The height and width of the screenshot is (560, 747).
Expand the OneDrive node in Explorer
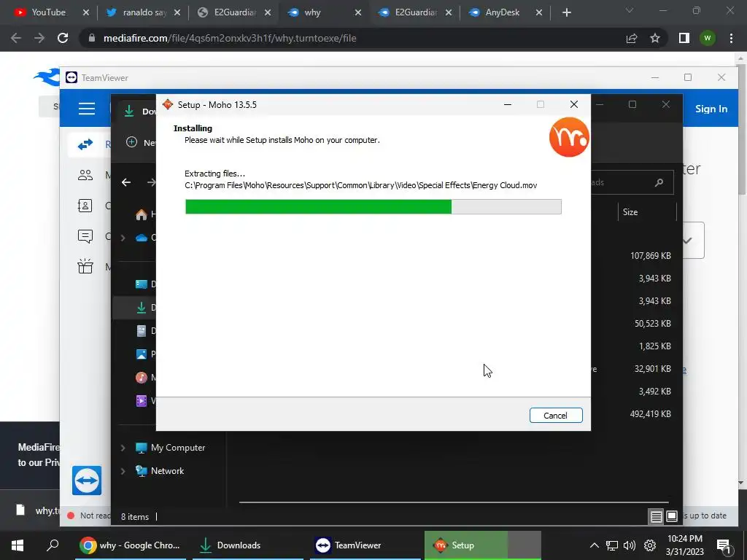pyautogui.click(x=123, y=238)
